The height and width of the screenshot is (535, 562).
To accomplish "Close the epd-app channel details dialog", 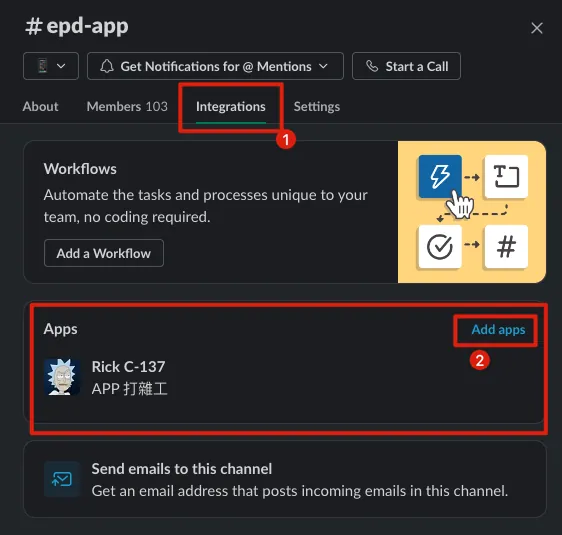I will 537,28.
